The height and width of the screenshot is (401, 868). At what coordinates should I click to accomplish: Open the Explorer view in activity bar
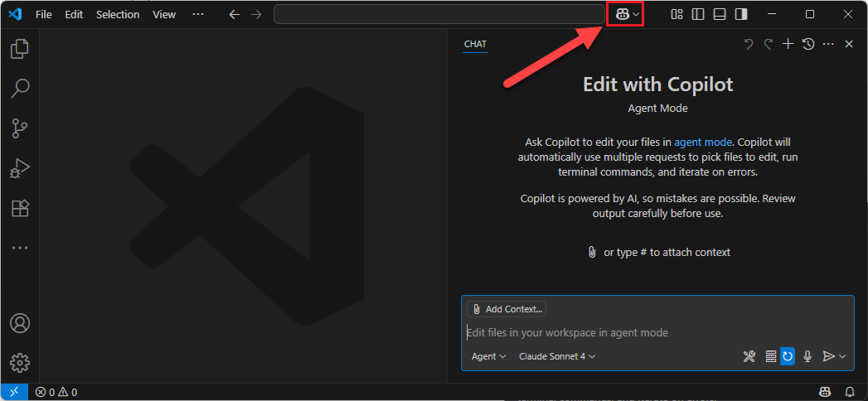point(19,49)
